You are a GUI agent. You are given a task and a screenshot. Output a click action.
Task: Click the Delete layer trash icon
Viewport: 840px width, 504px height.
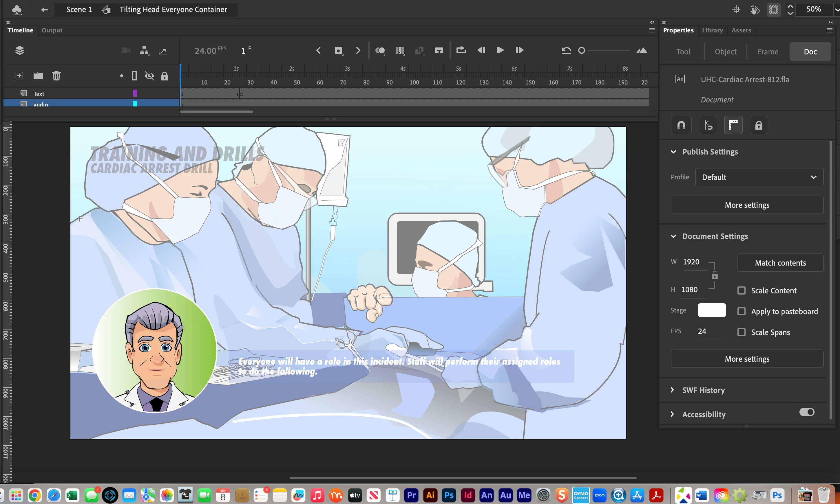(x=56, y=76)
